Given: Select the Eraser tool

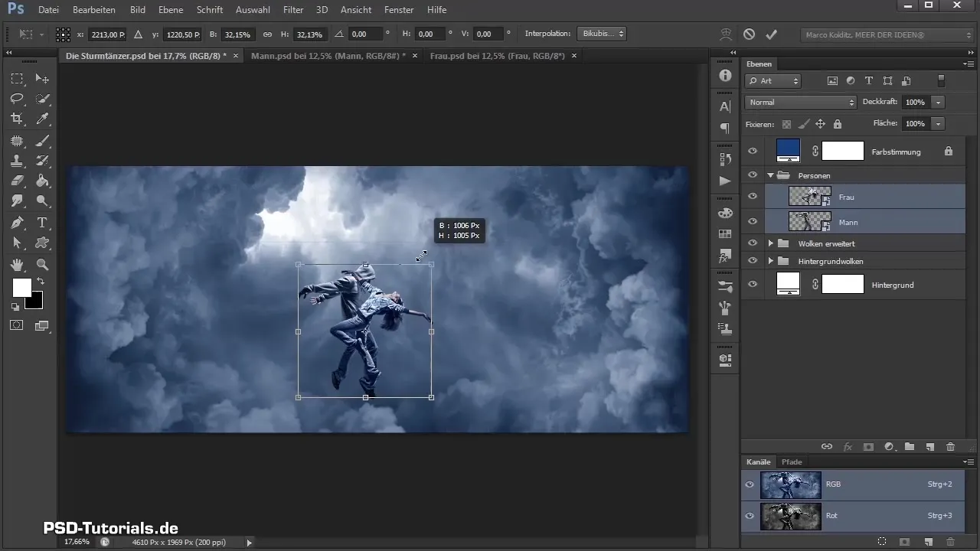Looking at the screenshot, I should (17, 181).
